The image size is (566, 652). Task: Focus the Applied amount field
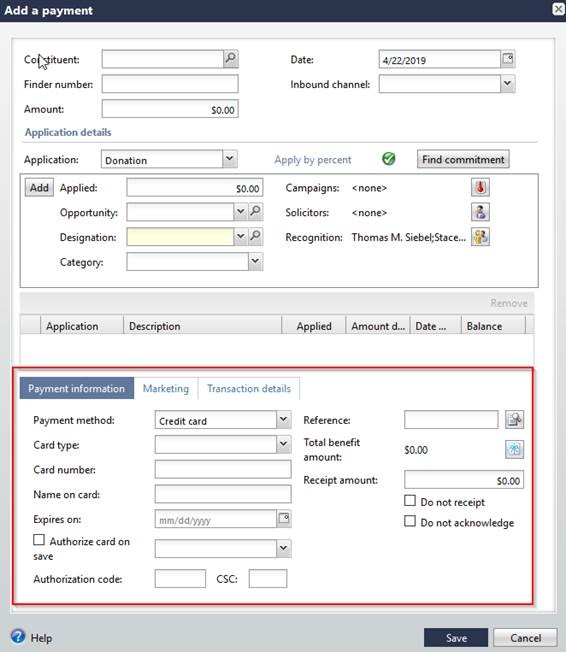[x=195, y=188]
